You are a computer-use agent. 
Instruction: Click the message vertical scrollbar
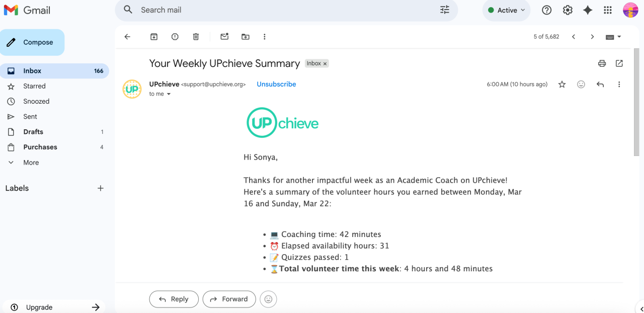coord(636,103)
